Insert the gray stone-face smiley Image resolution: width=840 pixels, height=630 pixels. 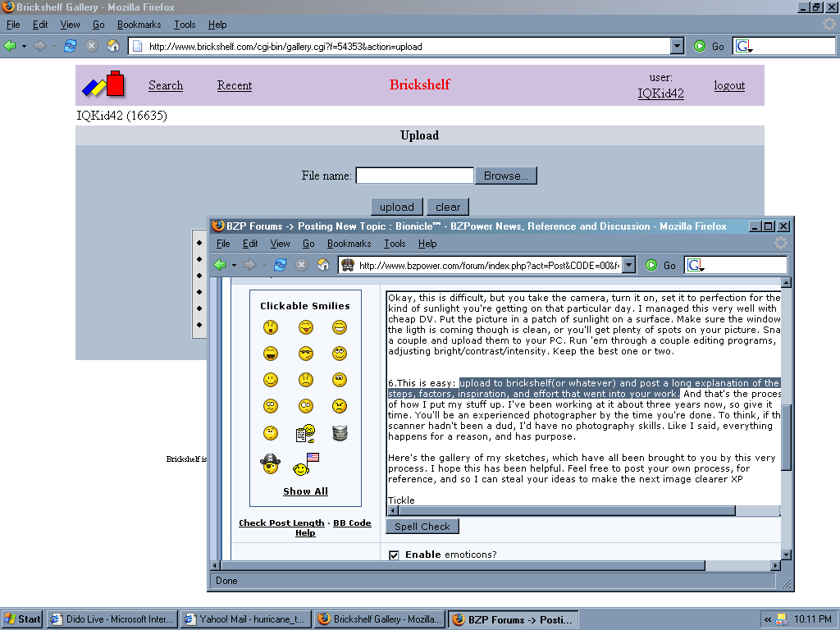tap(340, 433)
